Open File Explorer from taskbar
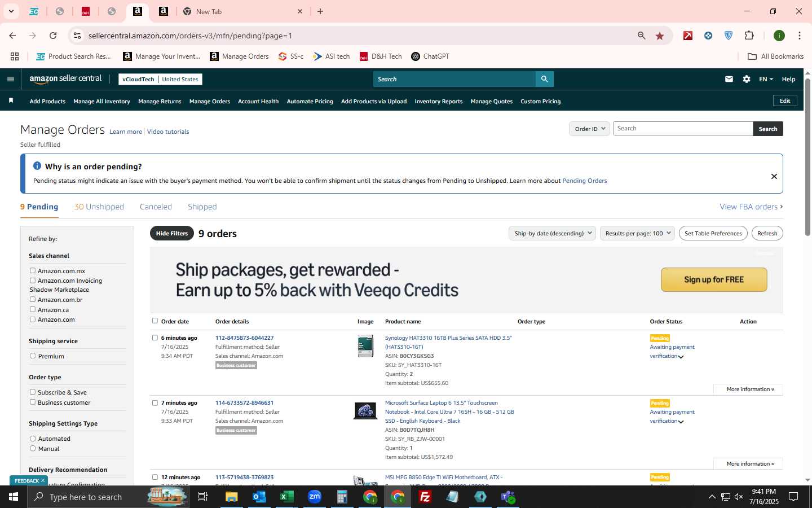 [232, 497]
